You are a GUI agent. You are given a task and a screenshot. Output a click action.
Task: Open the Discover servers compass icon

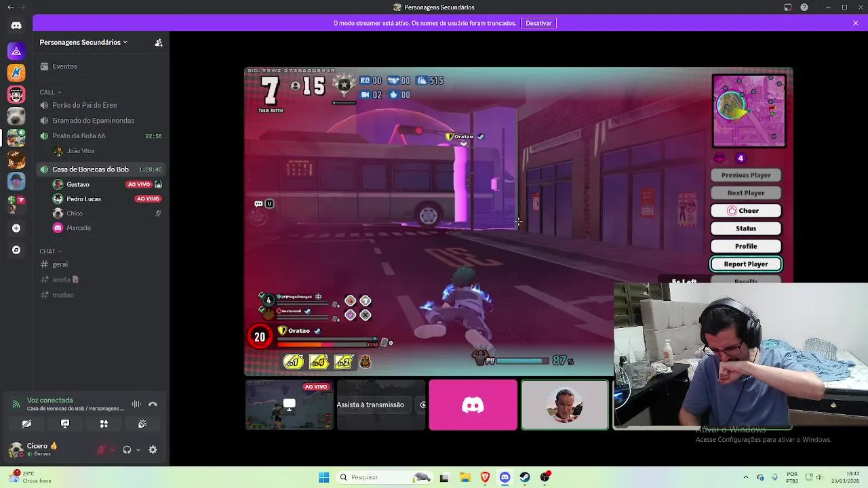(16, 250)
